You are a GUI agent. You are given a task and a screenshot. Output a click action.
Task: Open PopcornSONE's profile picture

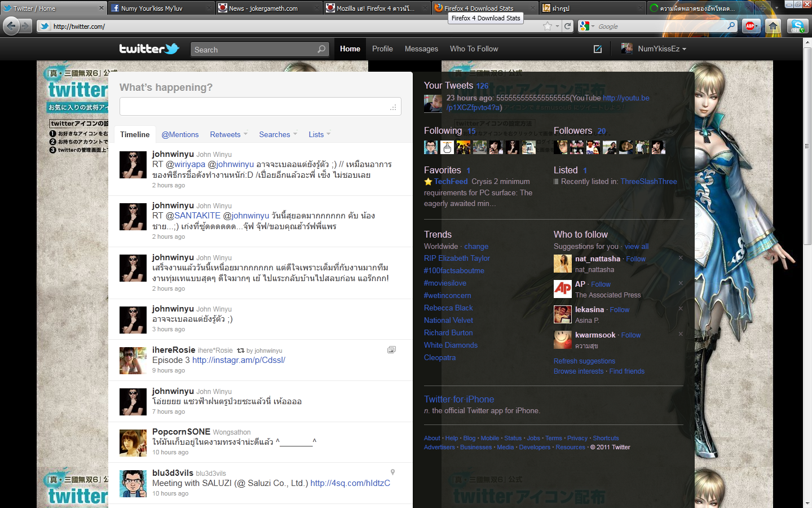(x=133, y=443)
